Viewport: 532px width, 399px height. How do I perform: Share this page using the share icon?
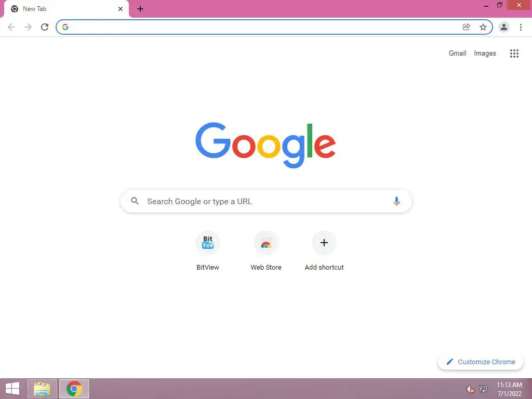pos(467,27)
